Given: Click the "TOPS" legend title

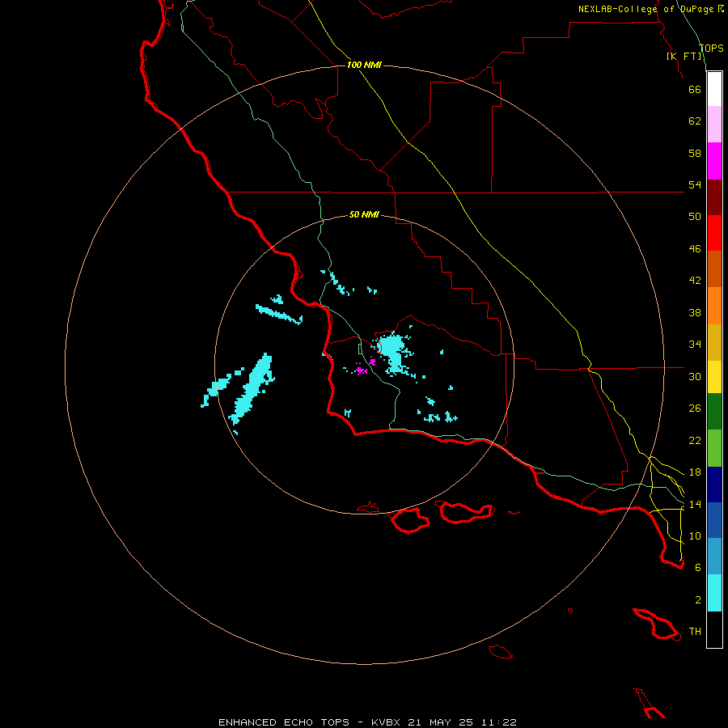Looking at the screenshot, I should pyautogui.click(x=711, y=48).
